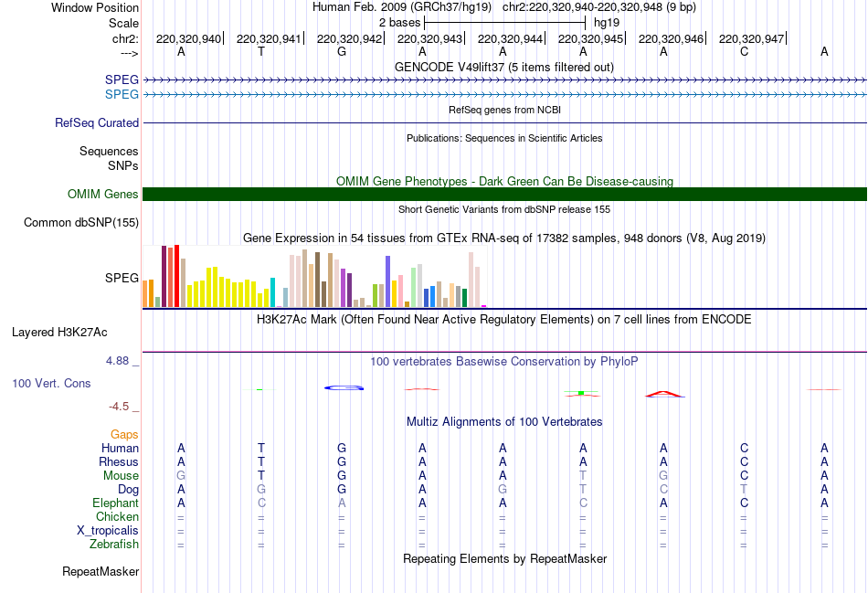Viewport: 868px width, 593px height.
Task: Click the hg19 label by the scale bar
Action: tap(606, 23)
